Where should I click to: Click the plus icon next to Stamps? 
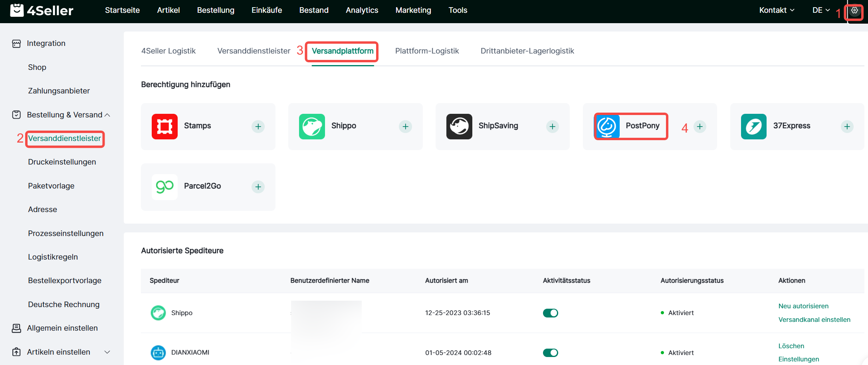pyautogui.click(x=258, y=127)
